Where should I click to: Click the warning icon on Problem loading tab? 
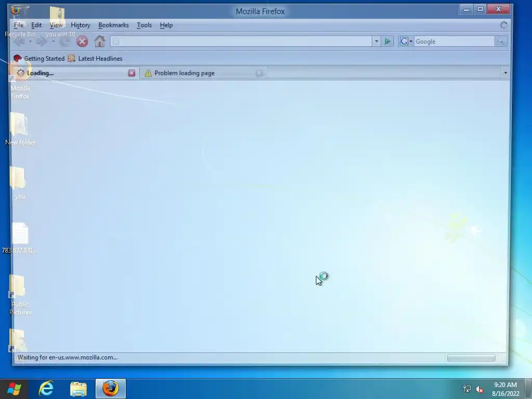point(148,73)
